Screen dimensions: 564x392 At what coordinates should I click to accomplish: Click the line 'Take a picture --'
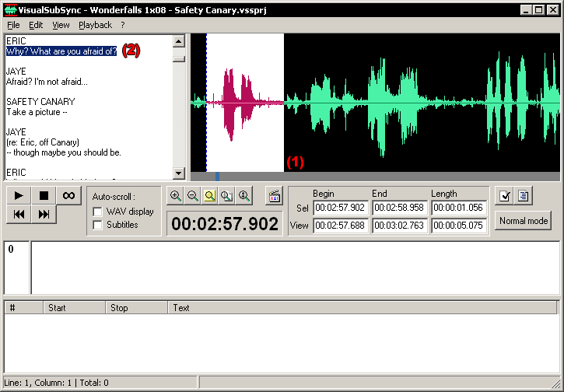click(37, 112)
